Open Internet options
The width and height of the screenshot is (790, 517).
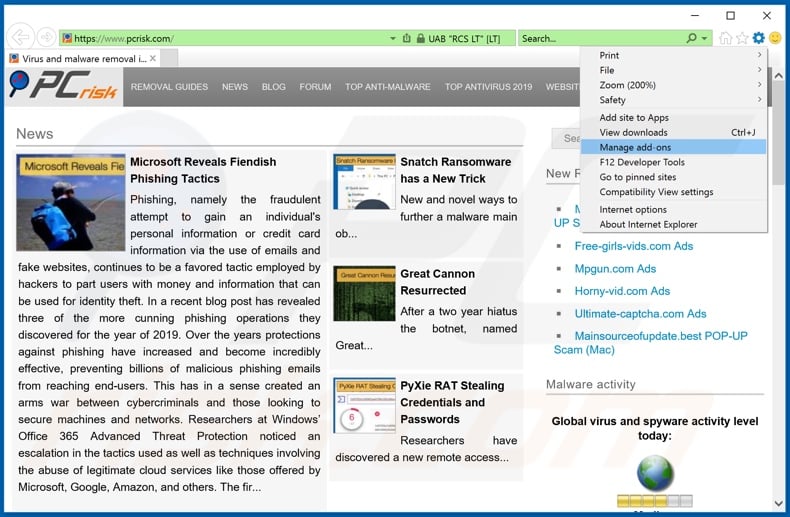(x=674, y=210)
